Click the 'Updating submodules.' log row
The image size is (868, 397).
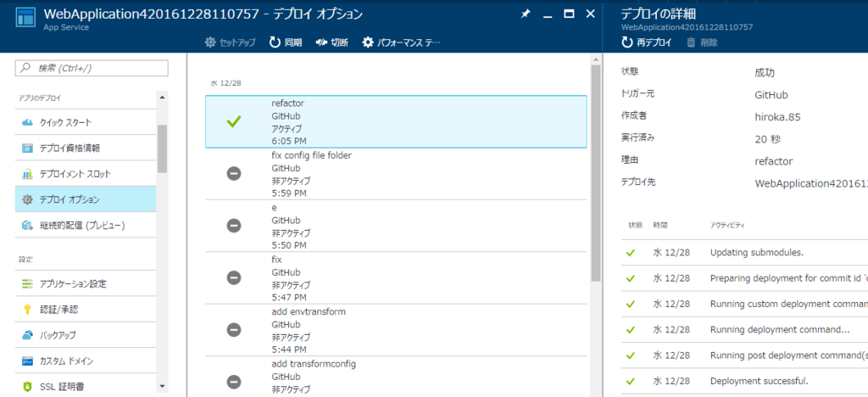point(744,253)
